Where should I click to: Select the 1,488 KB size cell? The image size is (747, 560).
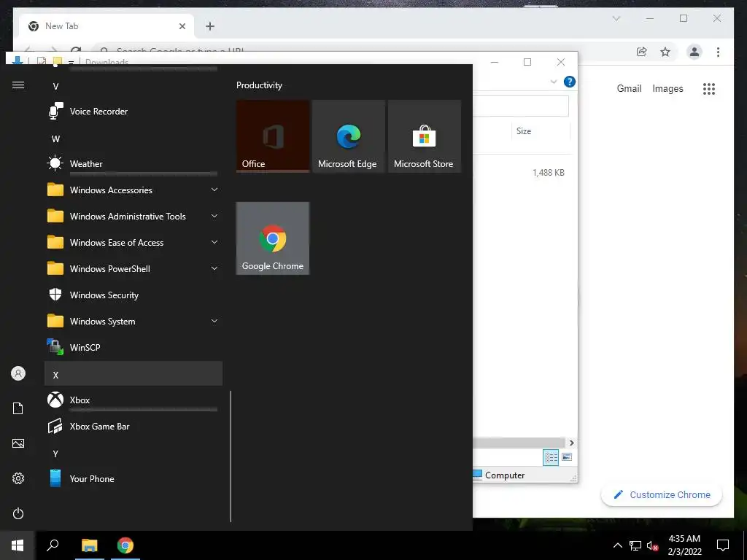(549, 173)
